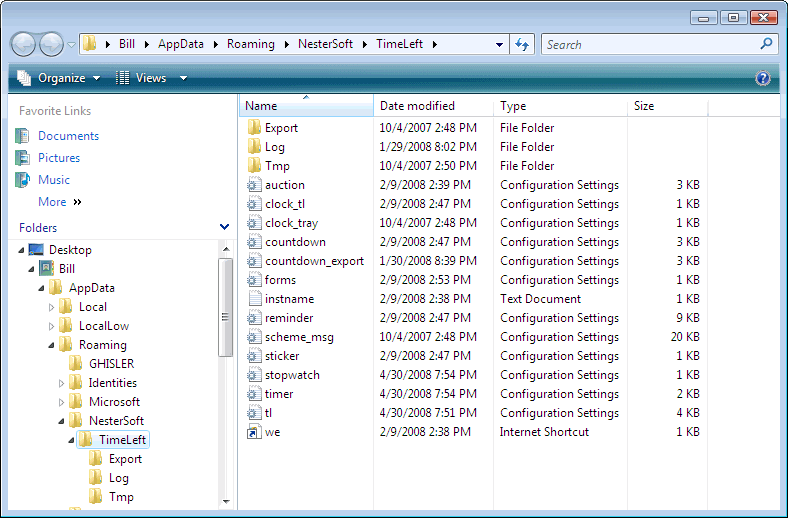Viewport: 788px width, 518px height.
Task: Expand the Local folder in tree
Action: [x=51, y=307]
